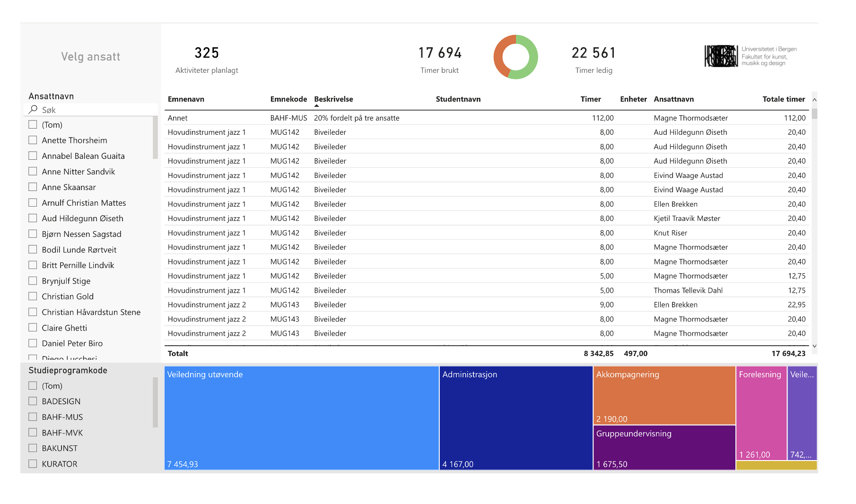The height and width of the screenshot is (504, 856).
Task: Click sort arrow under Beskrivelse header
Action: 316,106
